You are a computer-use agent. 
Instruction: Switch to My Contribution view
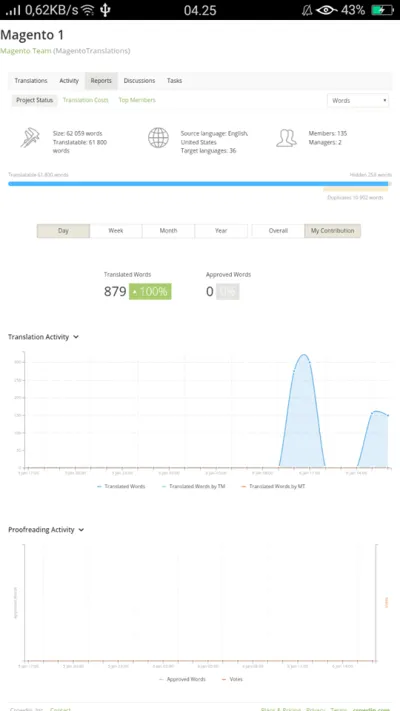pyautogui.click(x=332, y=231)
